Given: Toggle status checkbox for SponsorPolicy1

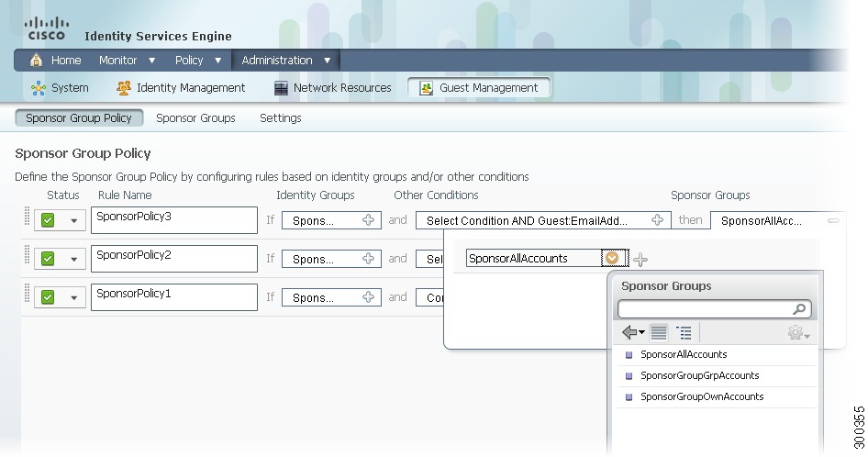Looking at the screenshot, I should point(48,297).
